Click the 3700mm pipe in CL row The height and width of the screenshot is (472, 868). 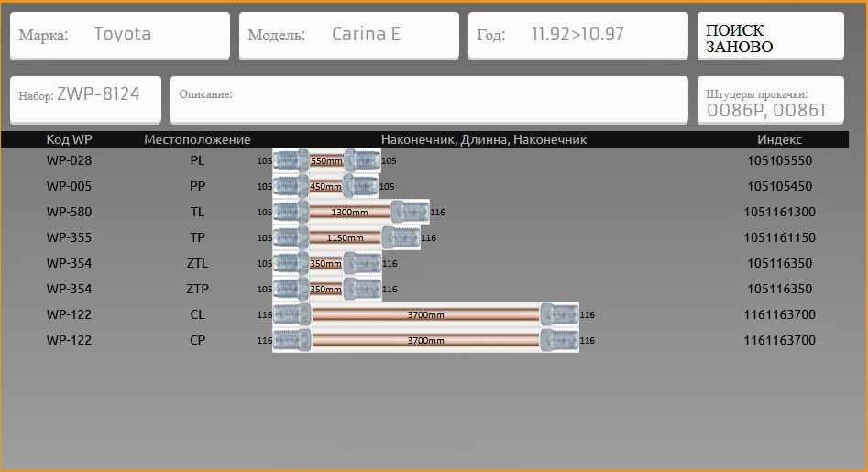point(425,315)
